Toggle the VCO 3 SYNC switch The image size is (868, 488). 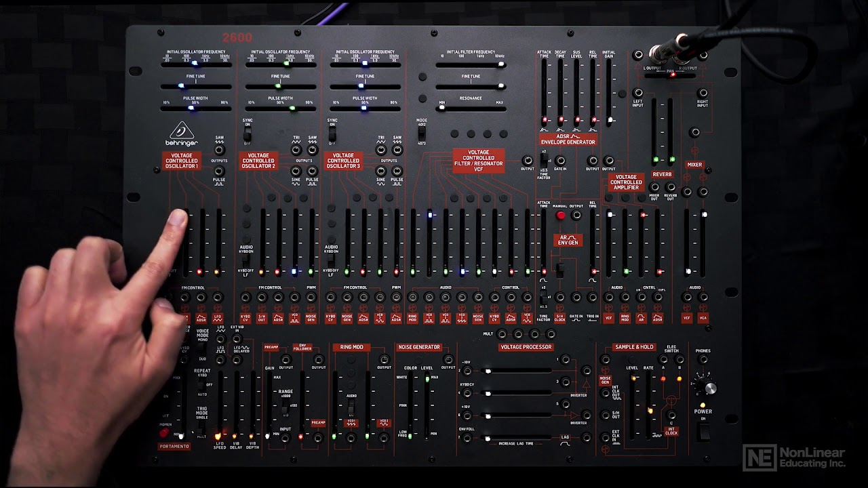pyautogui.click(x=332, y=135)
